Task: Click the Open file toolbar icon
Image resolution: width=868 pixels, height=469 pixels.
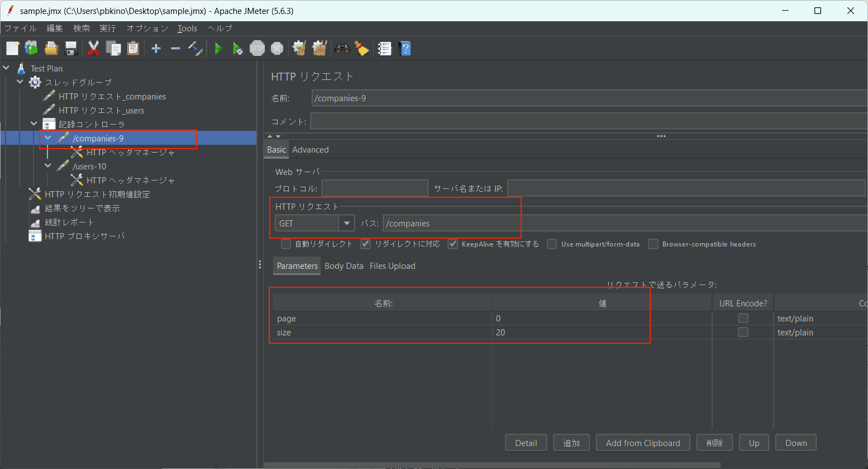Action: [51, 49]
